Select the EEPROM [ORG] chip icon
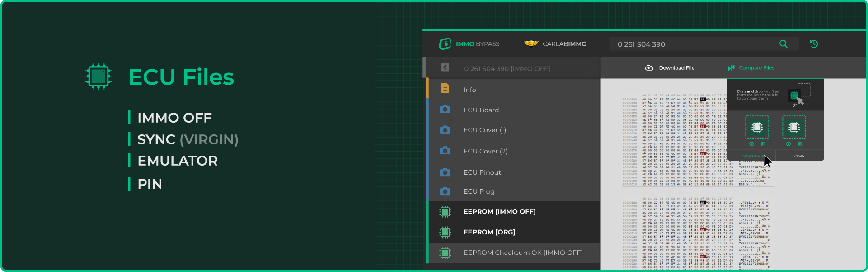Viewport: 868px width, 272px height. [445, 232]
